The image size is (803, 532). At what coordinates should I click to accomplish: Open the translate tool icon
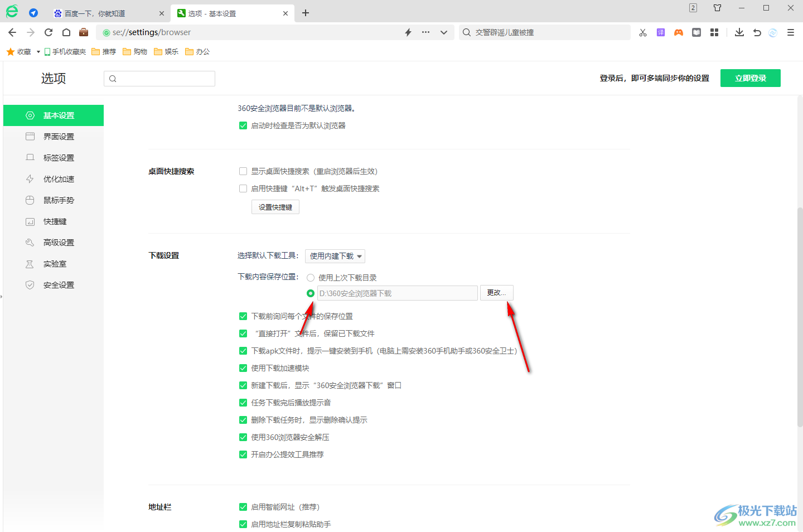(661, 32)
